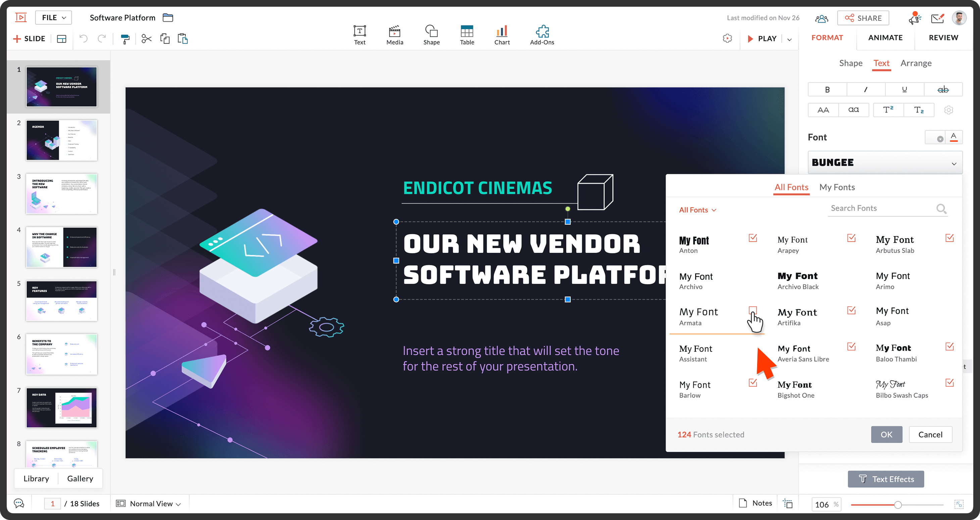The width and height of the screenshot is (980, 520).
Task: Check the Armata font checkbox
Action: [x=752, y=311]
